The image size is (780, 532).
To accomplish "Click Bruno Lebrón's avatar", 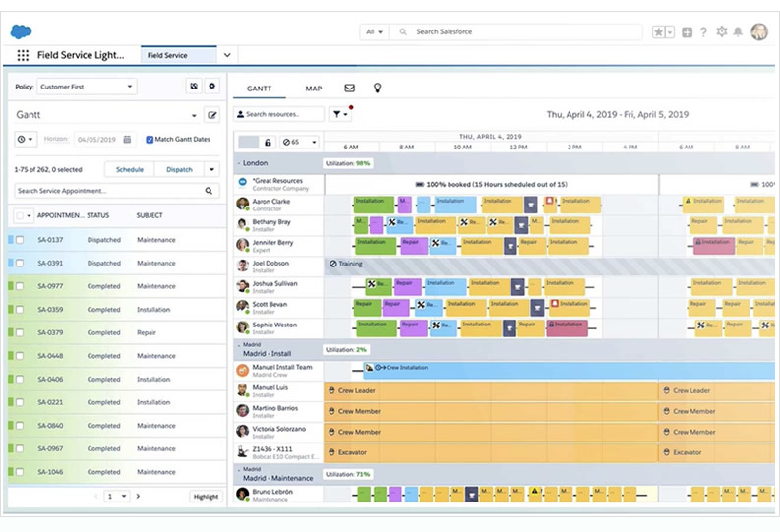I will click(x=242, y=494).
